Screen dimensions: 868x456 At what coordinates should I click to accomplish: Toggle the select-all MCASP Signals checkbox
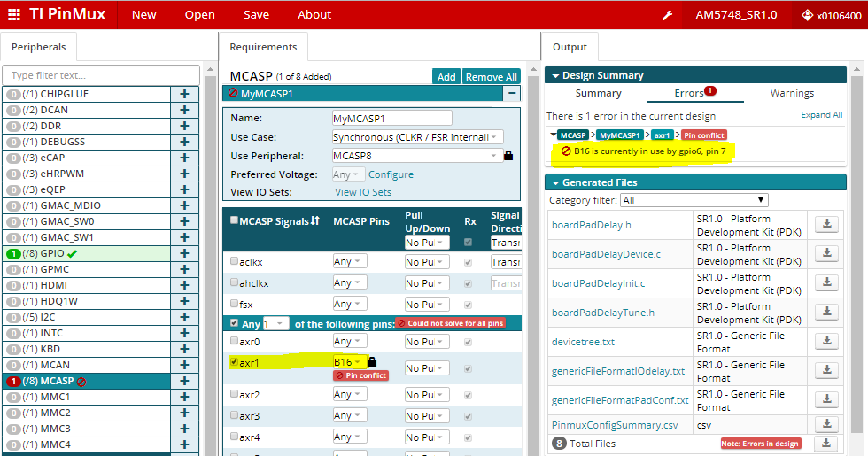click(234, 220)
